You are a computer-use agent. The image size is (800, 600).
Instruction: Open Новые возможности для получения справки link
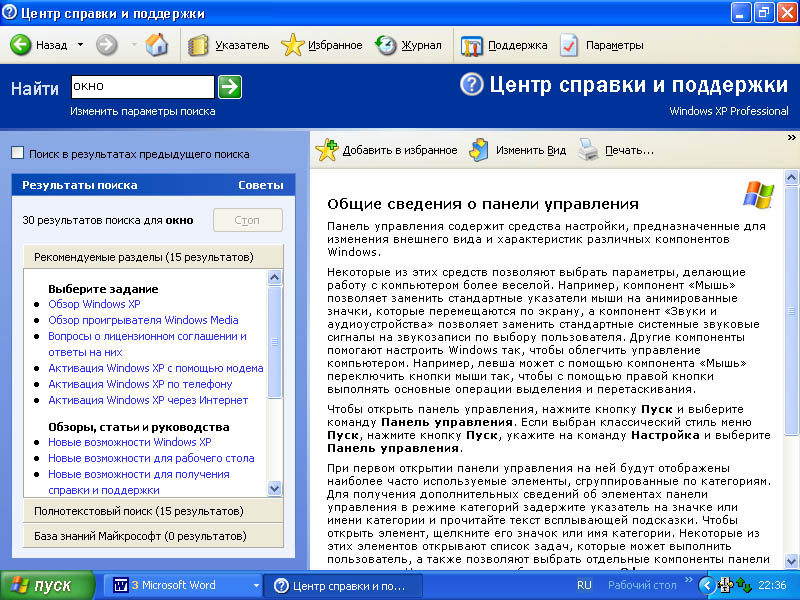[x=139, y=482]
